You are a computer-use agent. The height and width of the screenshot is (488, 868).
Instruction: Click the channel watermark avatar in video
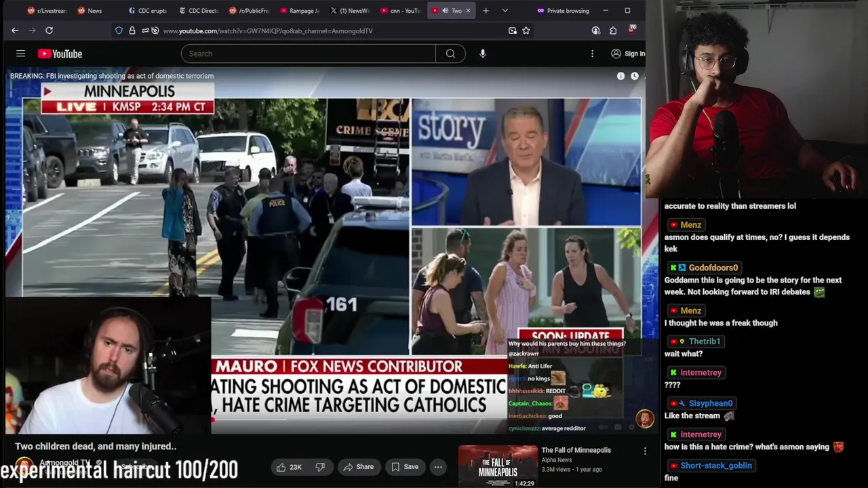coord(644,418)
